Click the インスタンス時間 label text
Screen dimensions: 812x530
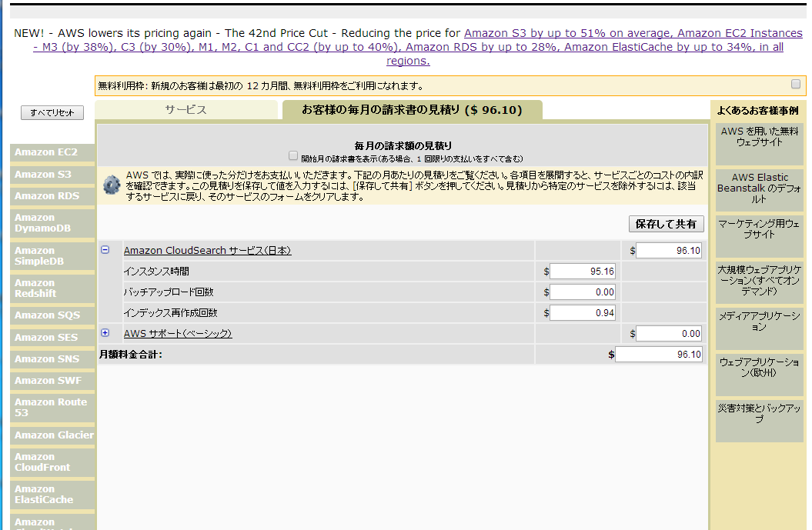click(x=156, y=272)
